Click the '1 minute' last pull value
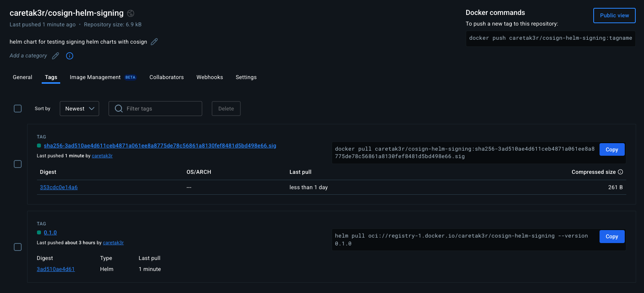Screen dimensions: 644x293 [x=149, y=269]
